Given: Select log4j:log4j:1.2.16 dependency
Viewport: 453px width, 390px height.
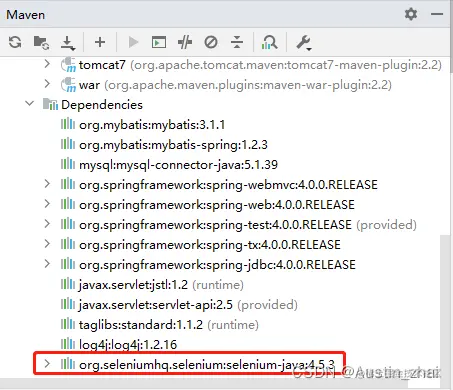Looking at the screenshot, I should coord(128,345).
